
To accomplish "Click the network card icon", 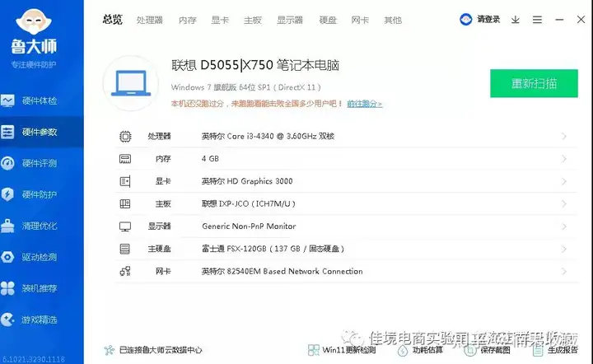I will pyautogui.click(x=125, y=271).
